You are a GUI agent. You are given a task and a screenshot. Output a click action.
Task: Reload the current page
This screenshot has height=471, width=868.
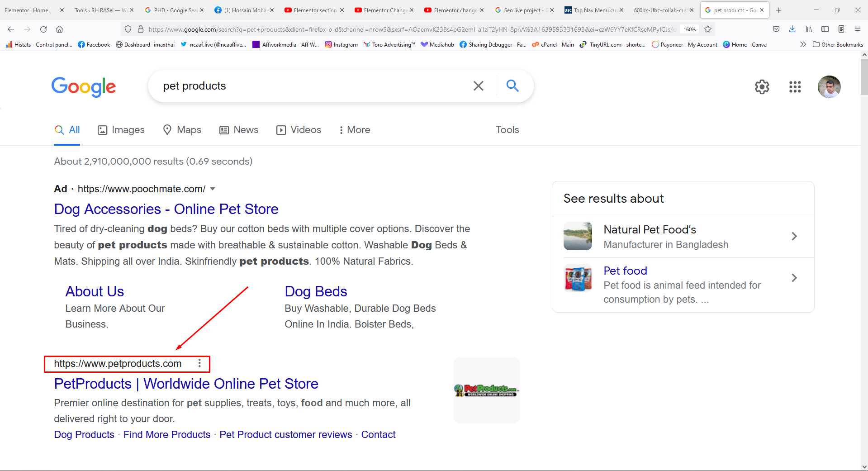pyautogui.click(x=43, y=29)
